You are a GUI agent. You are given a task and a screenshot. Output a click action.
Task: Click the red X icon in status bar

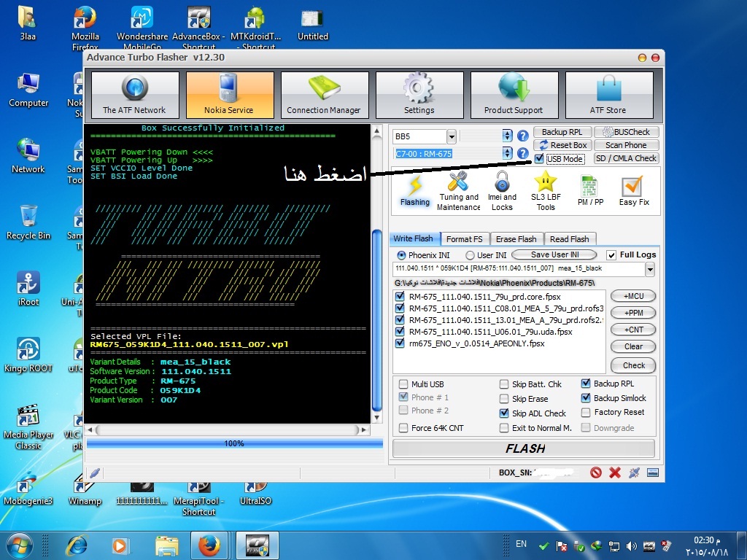tap(615, 472)
